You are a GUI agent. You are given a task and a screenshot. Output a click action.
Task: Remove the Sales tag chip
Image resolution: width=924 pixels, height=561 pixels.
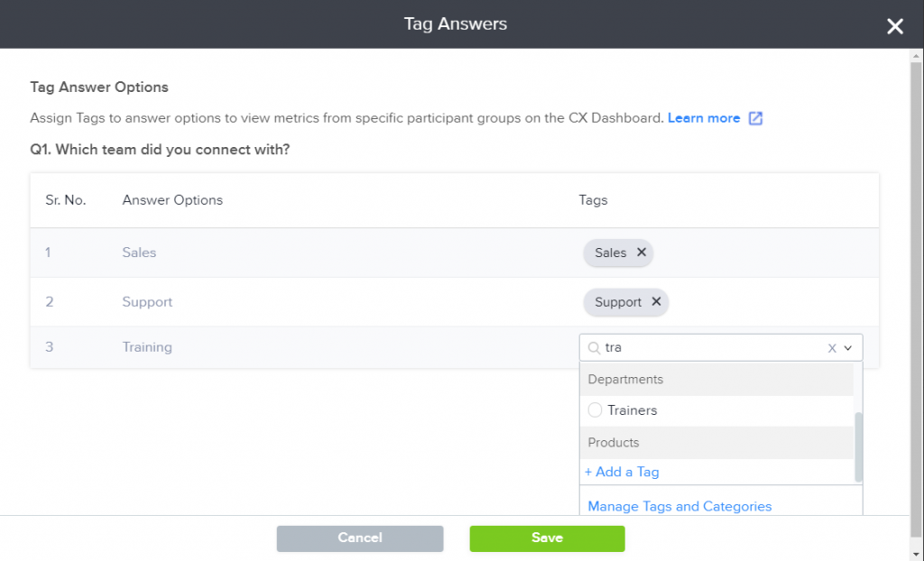coord(642,253)
